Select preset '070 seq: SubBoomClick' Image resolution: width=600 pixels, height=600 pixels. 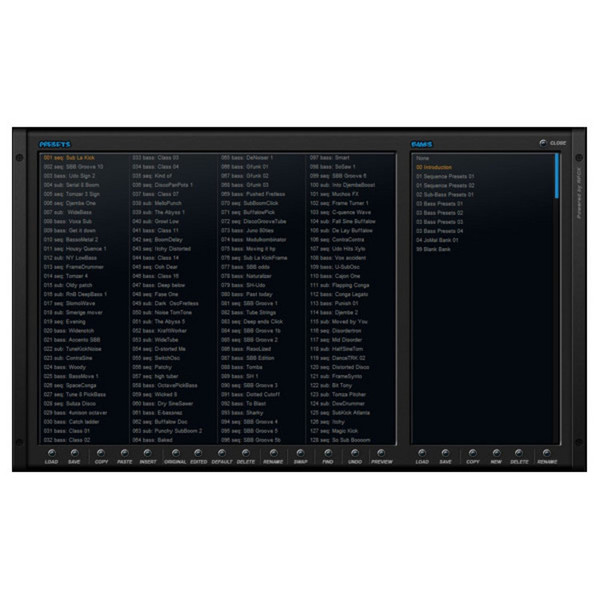click(249, 203)
